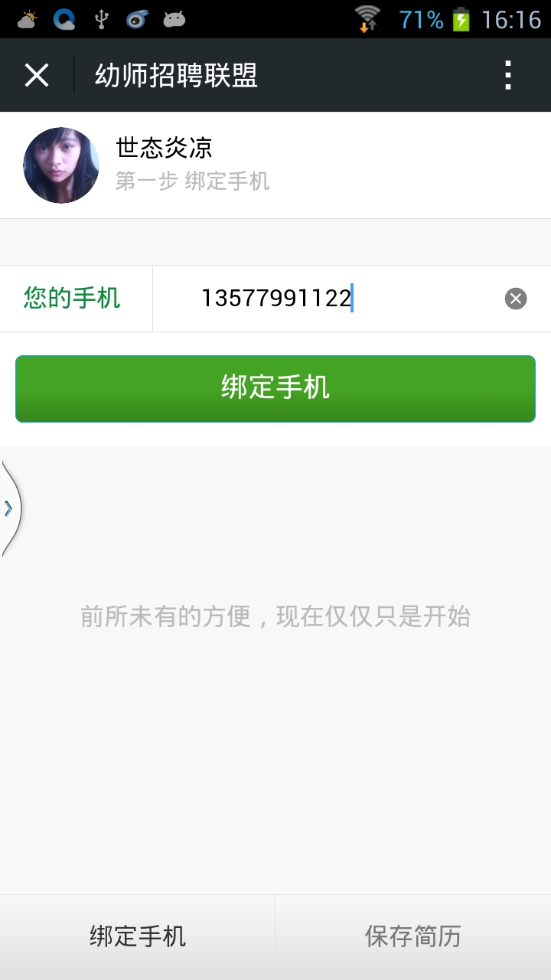Open the three-dot overflow menu

pos(507,75)
